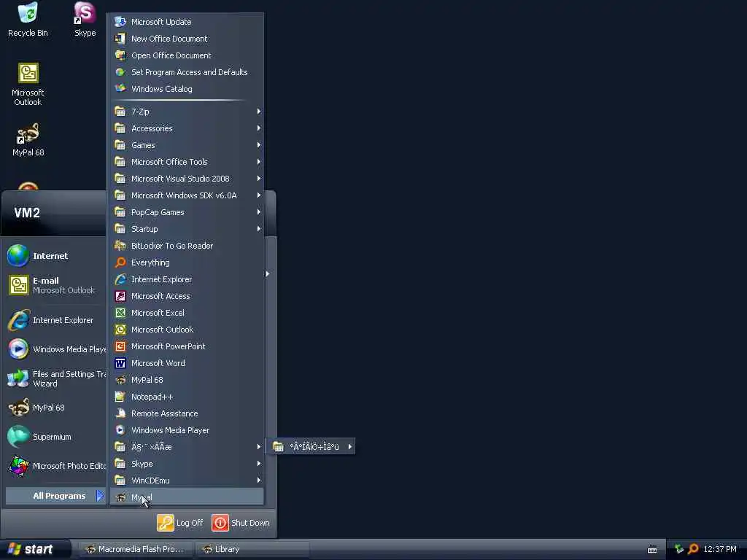Image resolution: width=747 pixels, height=560 pixels.
Task: Open Internet Explorer from All Programs list
Action: point(187,279)
